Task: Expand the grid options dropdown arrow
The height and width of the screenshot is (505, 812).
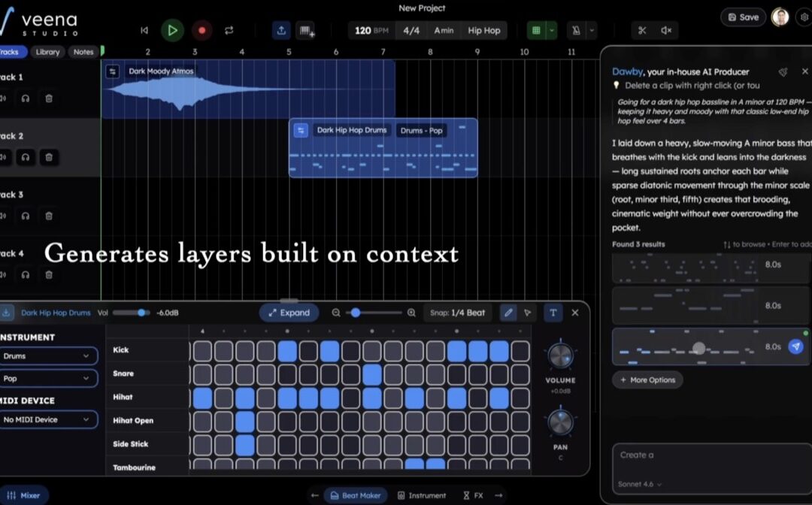Action: 552,31
